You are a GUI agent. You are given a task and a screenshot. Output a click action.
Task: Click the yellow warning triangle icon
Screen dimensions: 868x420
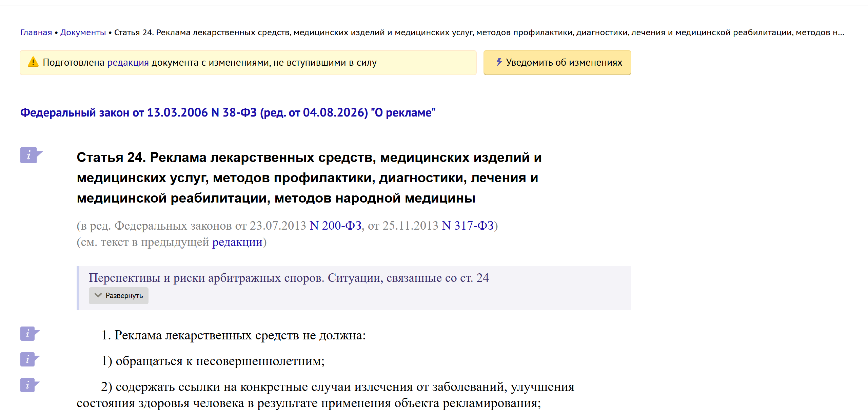pos(33,62)
